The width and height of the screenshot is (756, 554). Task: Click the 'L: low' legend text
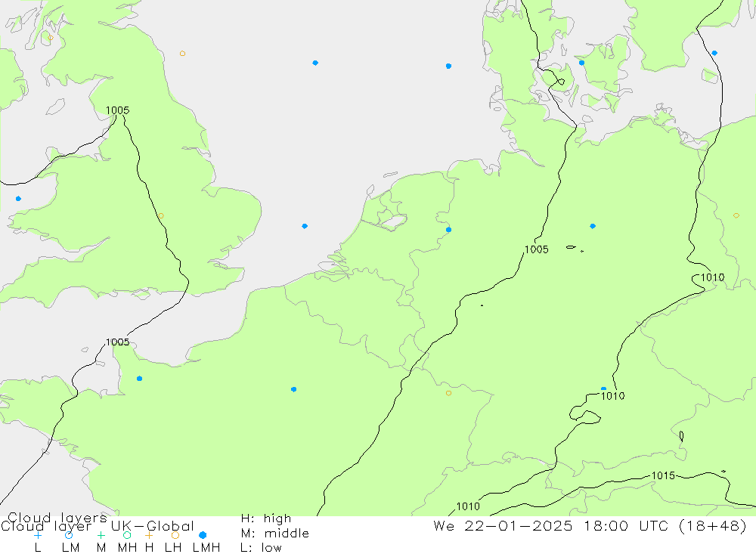(261, 548)
